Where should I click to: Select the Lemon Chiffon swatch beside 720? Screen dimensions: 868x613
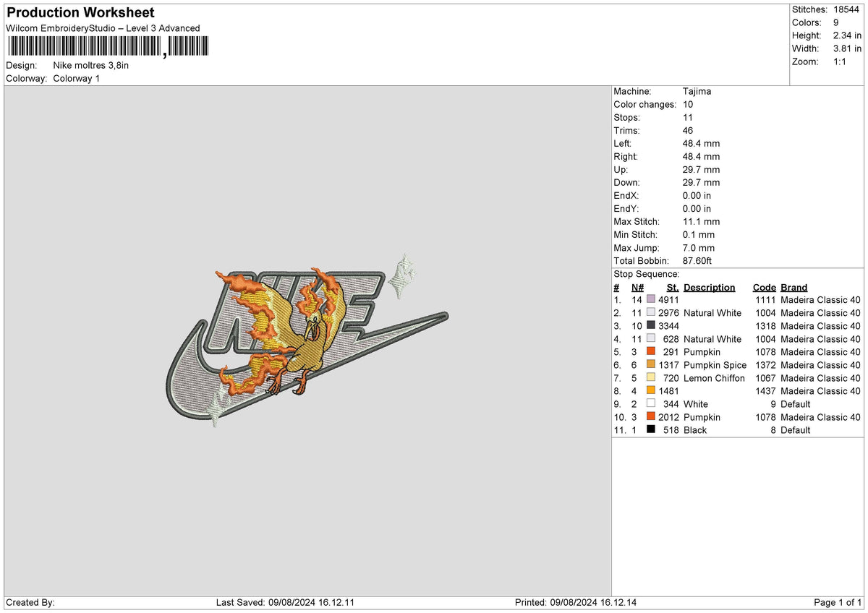click(651, 377)
